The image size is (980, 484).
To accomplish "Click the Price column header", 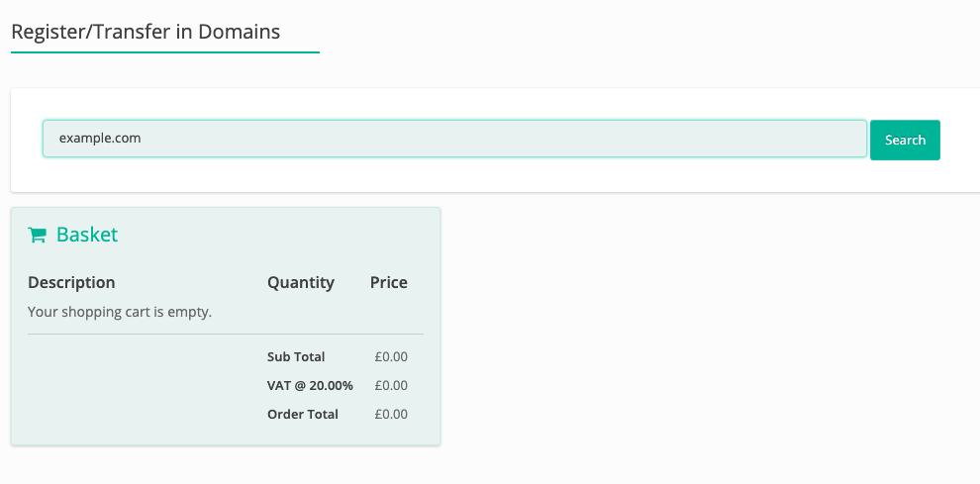I will tap(388, 282).
